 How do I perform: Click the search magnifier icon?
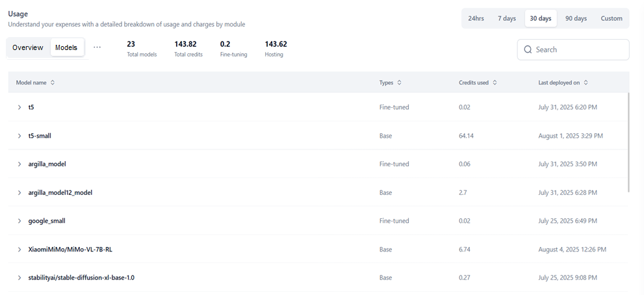[x=528, y=50]
